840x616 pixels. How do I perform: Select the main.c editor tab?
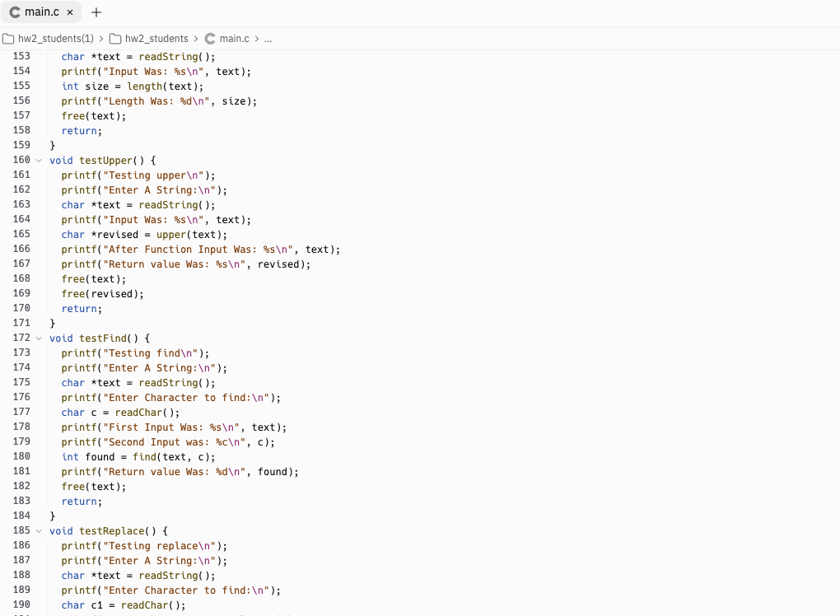(41, 12)
